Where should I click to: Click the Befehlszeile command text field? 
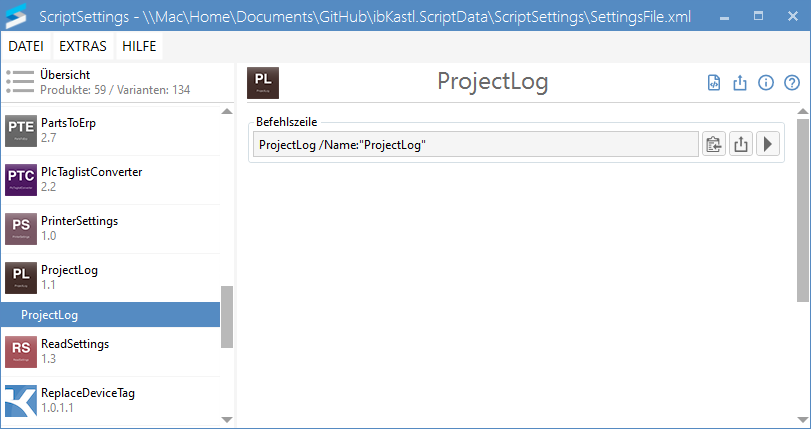pos(475,145)
